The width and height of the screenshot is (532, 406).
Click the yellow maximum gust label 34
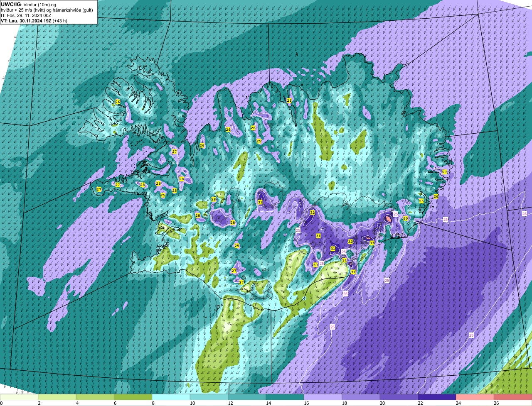(344, 260)
